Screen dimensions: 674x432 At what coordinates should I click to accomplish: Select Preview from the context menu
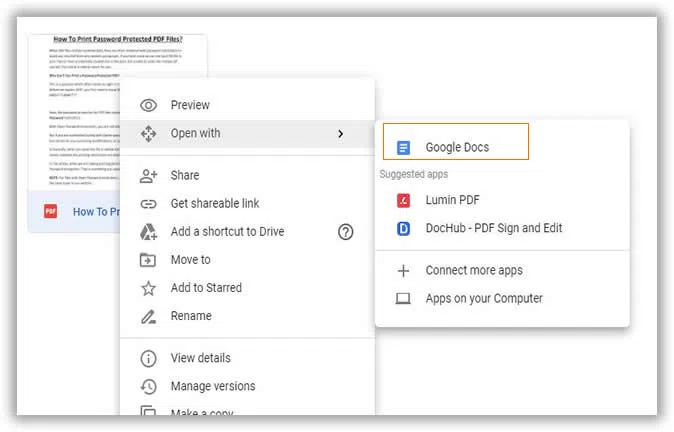coord(247,105)
